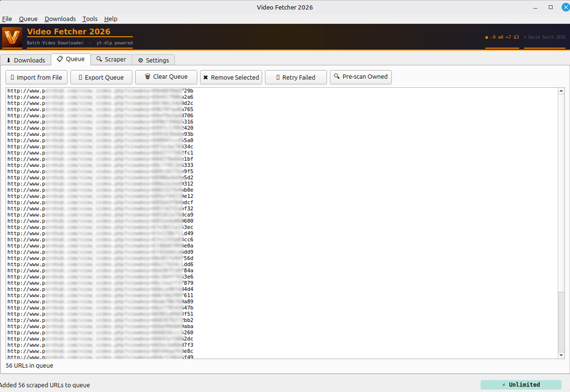Open the Queue menu in menu bar

point(28,19)
